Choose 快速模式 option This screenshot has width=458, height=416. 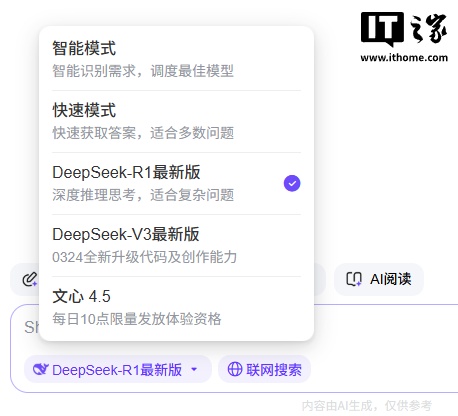pyautogui.click(x=176, y=122)
